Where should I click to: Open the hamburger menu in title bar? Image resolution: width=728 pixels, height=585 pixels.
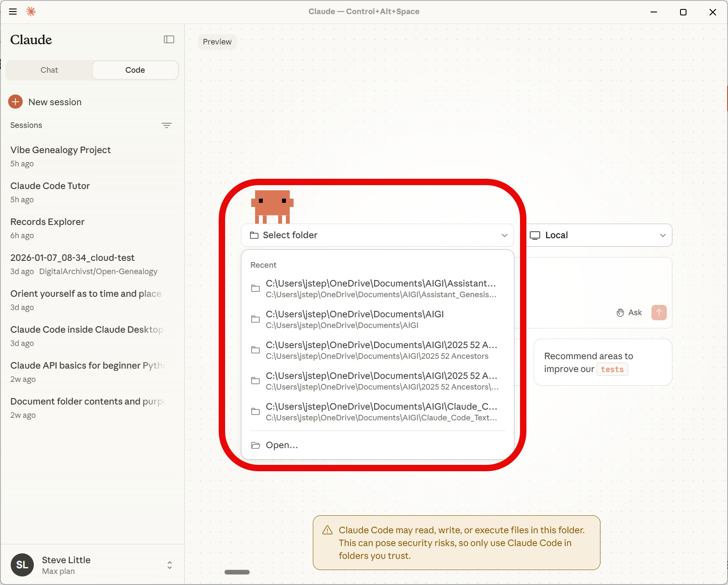coord(13,12)
